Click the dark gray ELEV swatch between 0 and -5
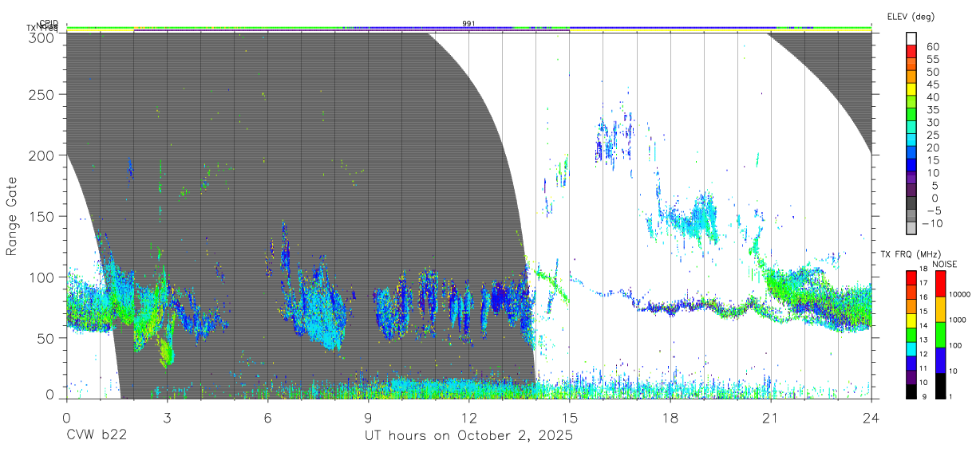This screenshot has height=452, width=980. point(911,204)
